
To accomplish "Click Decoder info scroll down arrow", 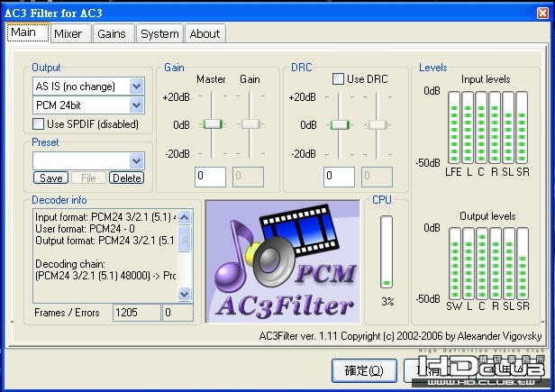I will tap(185, 294).
